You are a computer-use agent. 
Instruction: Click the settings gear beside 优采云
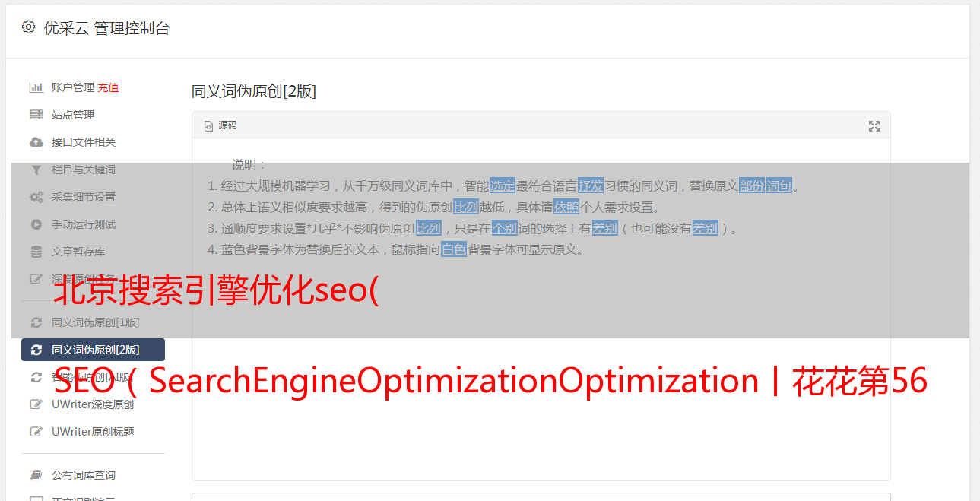(x=28, y=27)
